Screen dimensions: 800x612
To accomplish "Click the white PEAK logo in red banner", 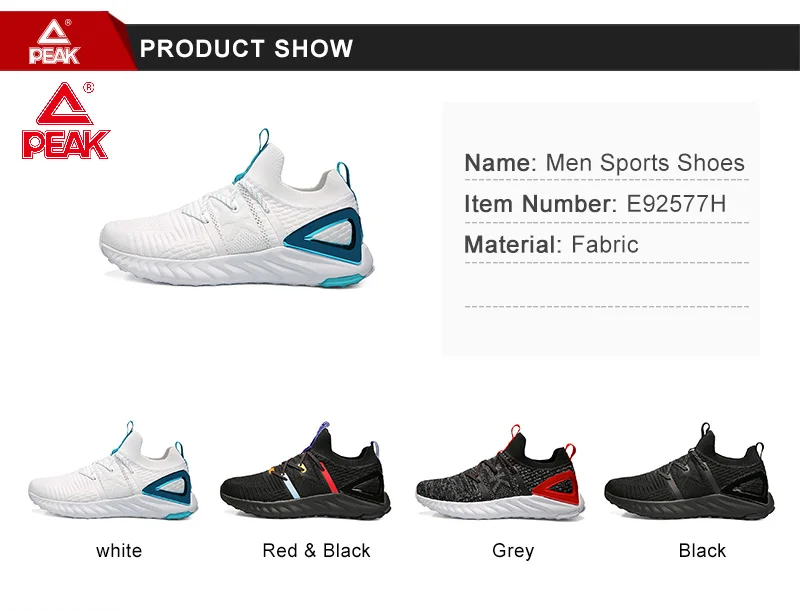I will point(54,42).
